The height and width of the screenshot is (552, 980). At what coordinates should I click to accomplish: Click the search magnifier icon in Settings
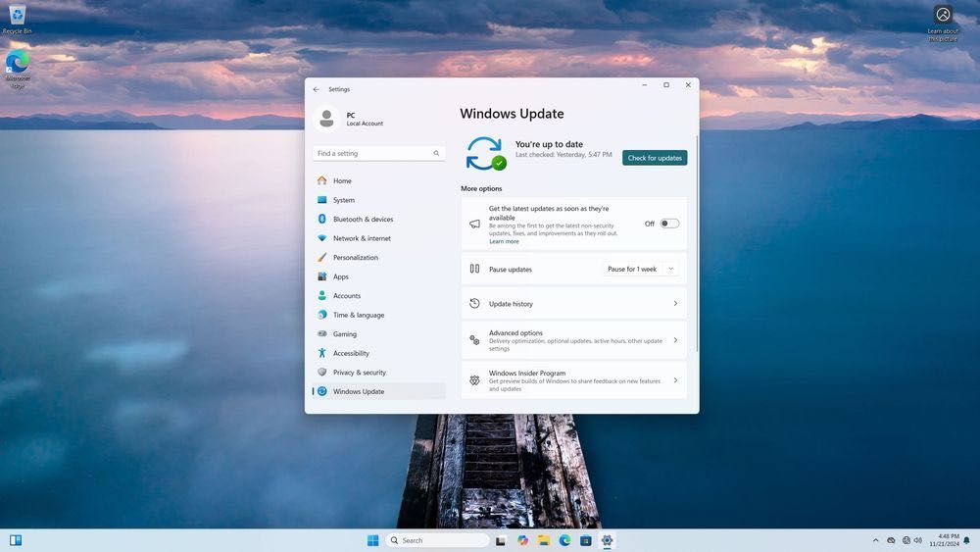coord(436,153)
